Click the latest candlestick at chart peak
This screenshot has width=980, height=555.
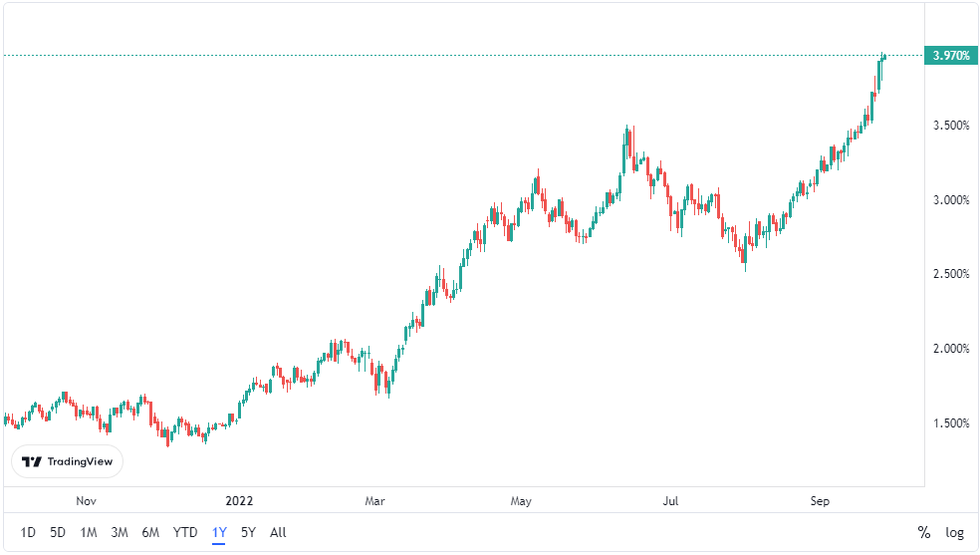883,58
